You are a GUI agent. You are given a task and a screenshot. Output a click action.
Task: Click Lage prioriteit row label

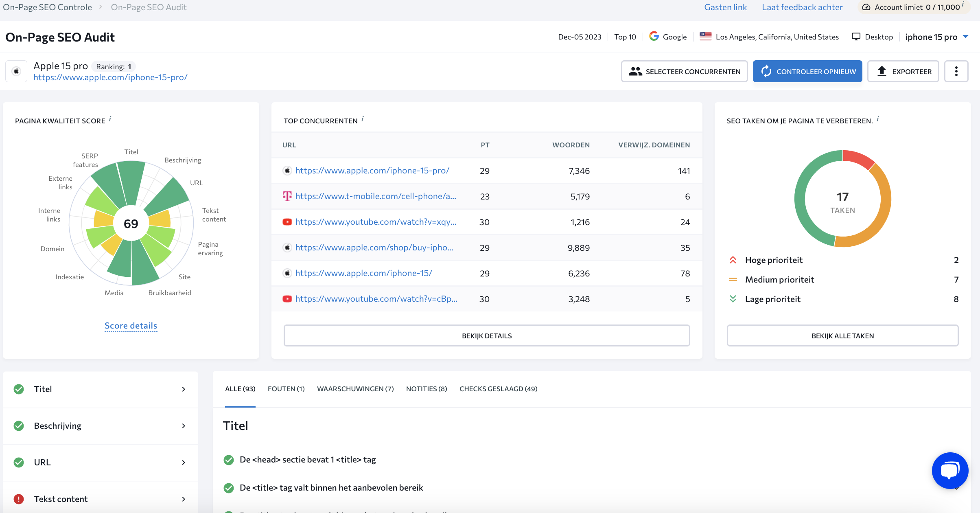pos(772,299)
